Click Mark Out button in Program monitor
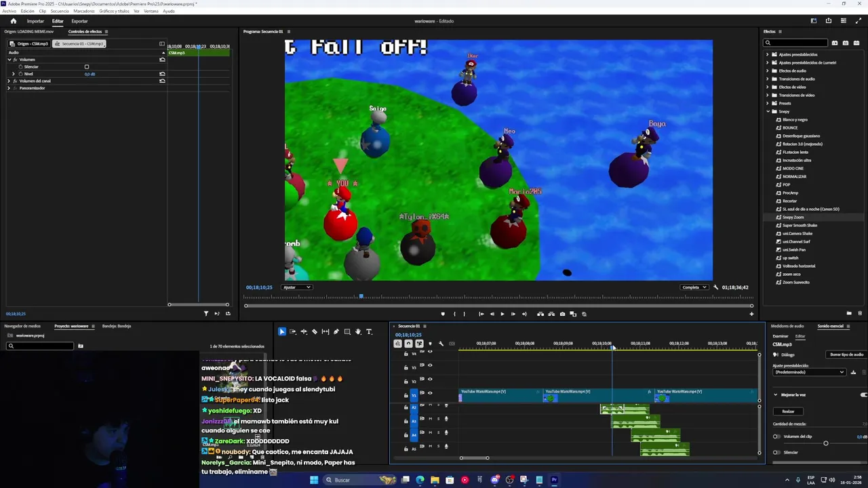Viewport: 868px width, 488px height. tap(464, 314)
